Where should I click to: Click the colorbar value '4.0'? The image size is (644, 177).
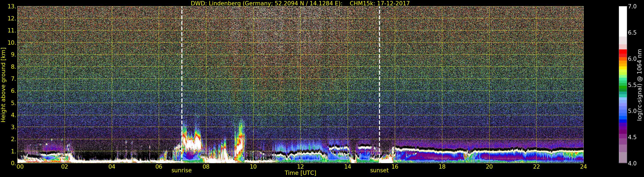tap(632, 163)
